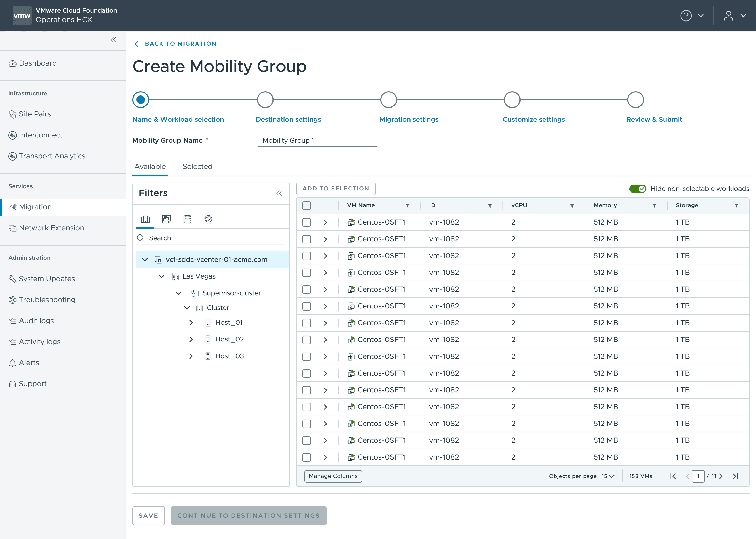The height and width of the screenshot is (539, 756).
Task: Open the Objects per page dropdown
Action: pos(608,476)
